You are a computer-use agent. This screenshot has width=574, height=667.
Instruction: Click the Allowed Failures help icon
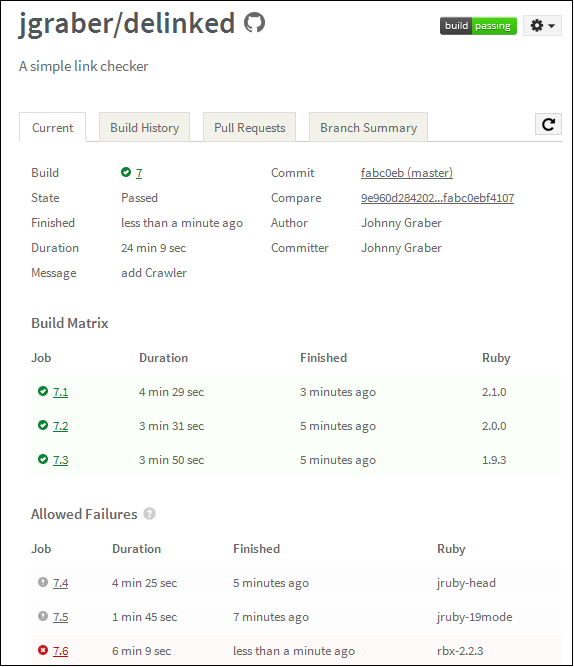[149, 514]
